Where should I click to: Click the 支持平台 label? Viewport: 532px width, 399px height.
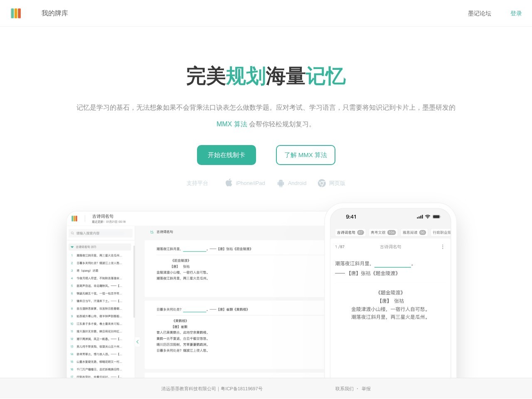(197, 183)
